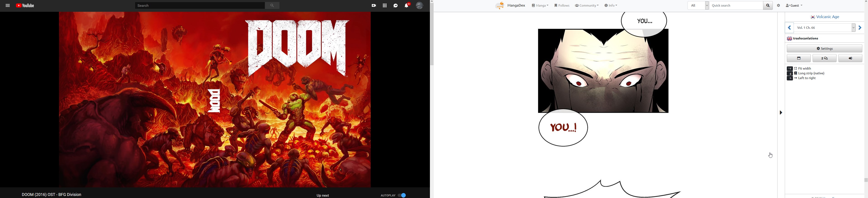The height and width of the screenshot is (198, 868).
Task: Open the Community menu
Action: 587,5
